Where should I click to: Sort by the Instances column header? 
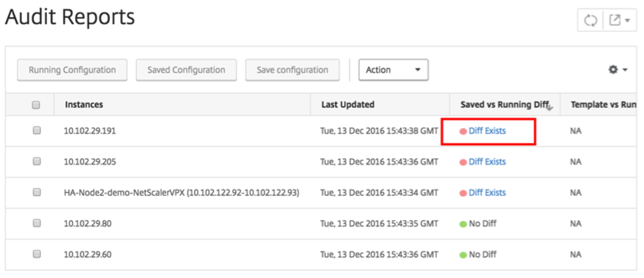84,105
